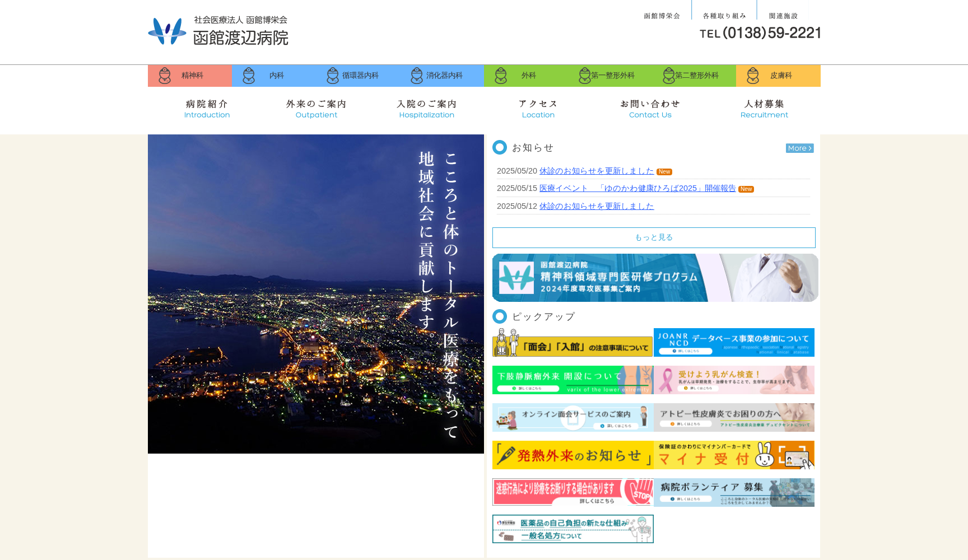Open the 第二整形外科 department icon
The height and width of the screenshot is (560, 968).
pyautogui.click(x=669, y=76)
